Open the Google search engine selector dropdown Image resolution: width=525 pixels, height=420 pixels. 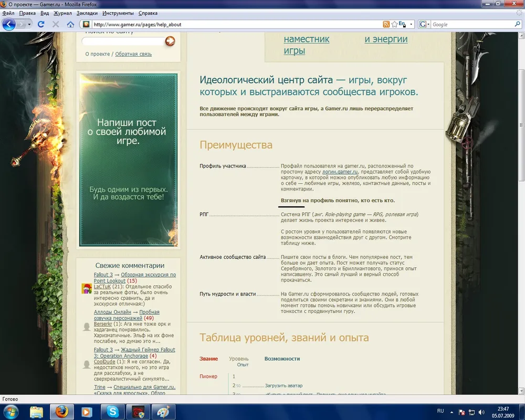(x=428, y=25)
